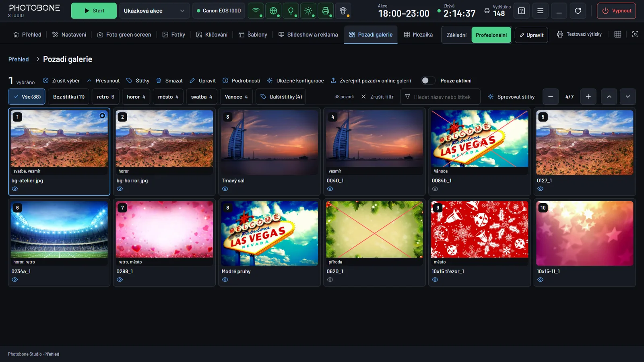Screen dimensions: 644x362
Task: Open the Klíčování tab
Action: 212,35
